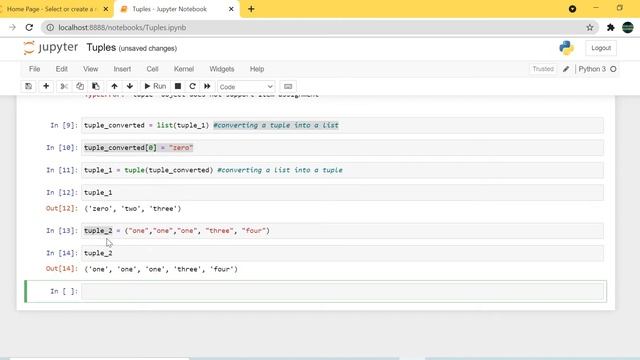
Task: Click cell In [11] converting list into tuple
Action: tap(342, 170)
